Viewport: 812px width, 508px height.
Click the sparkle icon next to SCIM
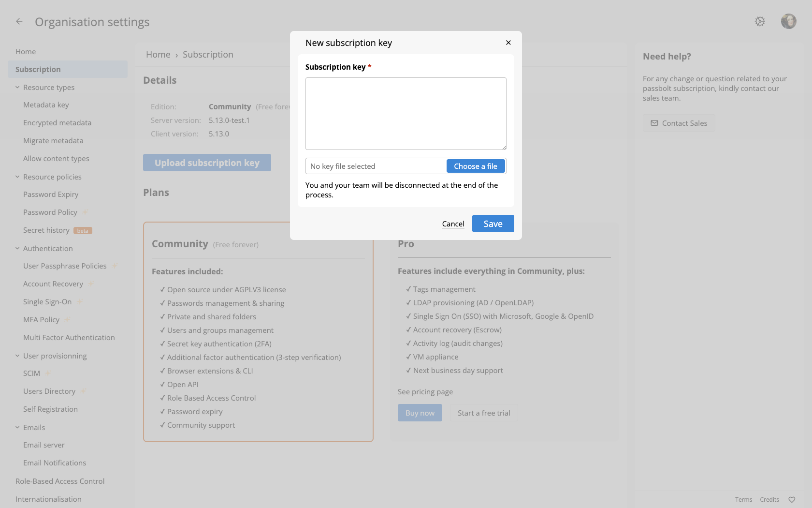click(48, 373)
